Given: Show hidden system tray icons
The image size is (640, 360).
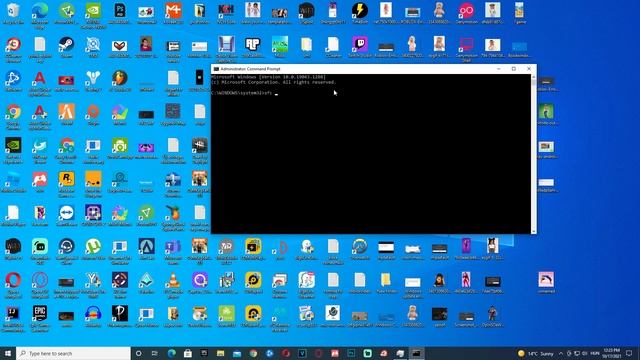Looking at the screenshot, I should [561, 353].
